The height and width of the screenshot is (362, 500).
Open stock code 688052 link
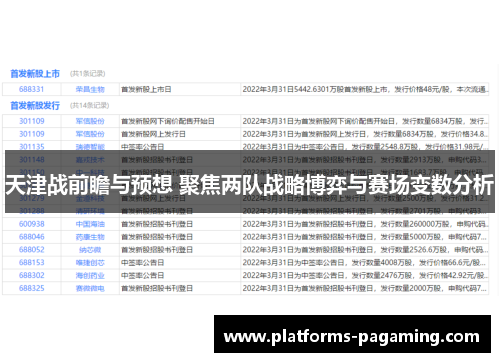pyautogui.click(x=32, y=250)
